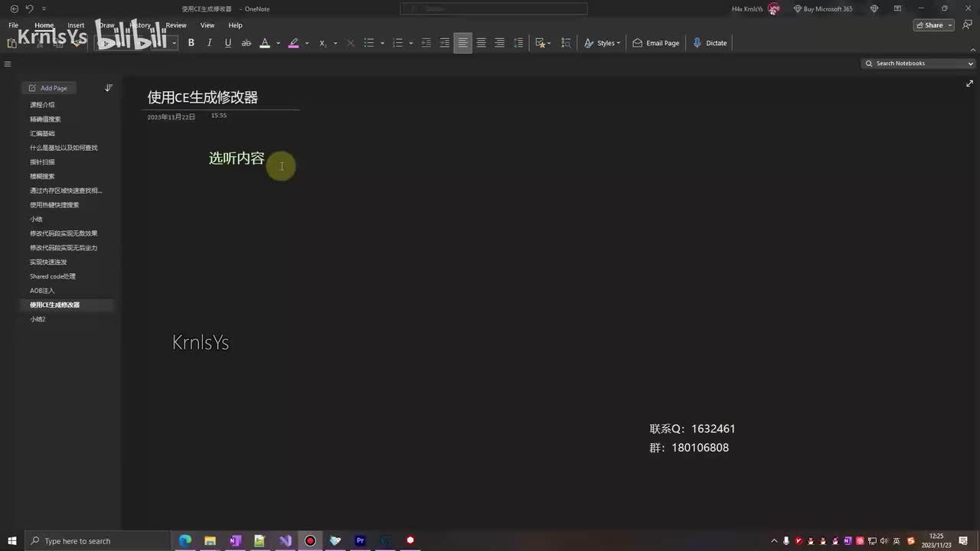Open Quick Access Toolbar customize arrow
The image size is (980, 551).
click(44, 8)
